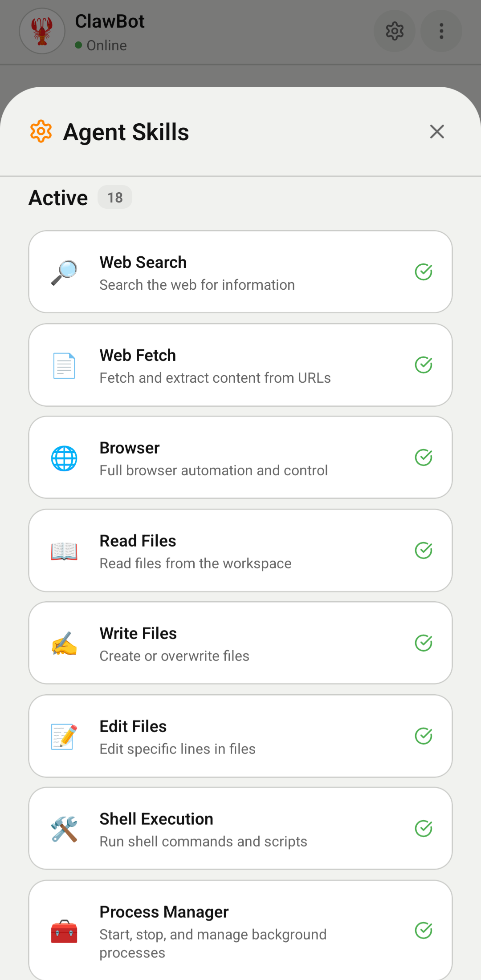Screen dimensions: 481x980
Task: Click the Web Search magnifying glass icon
Action: point(64,271)
